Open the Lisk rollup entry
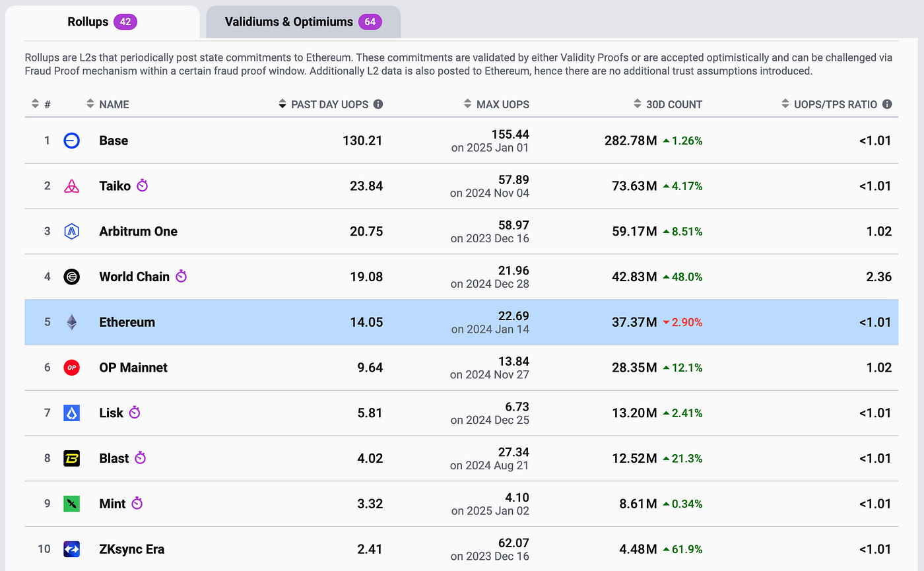924x571 pixels. [111, 413]
